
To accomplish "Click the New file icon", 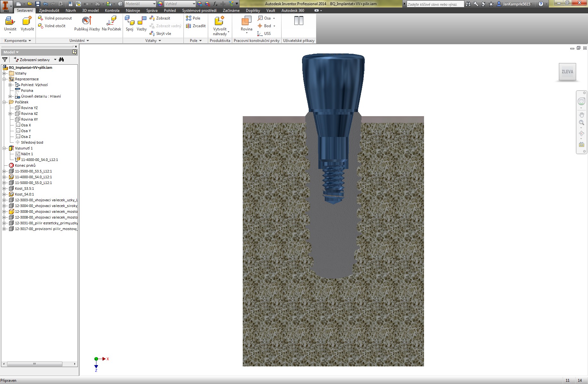I will 19,4.
